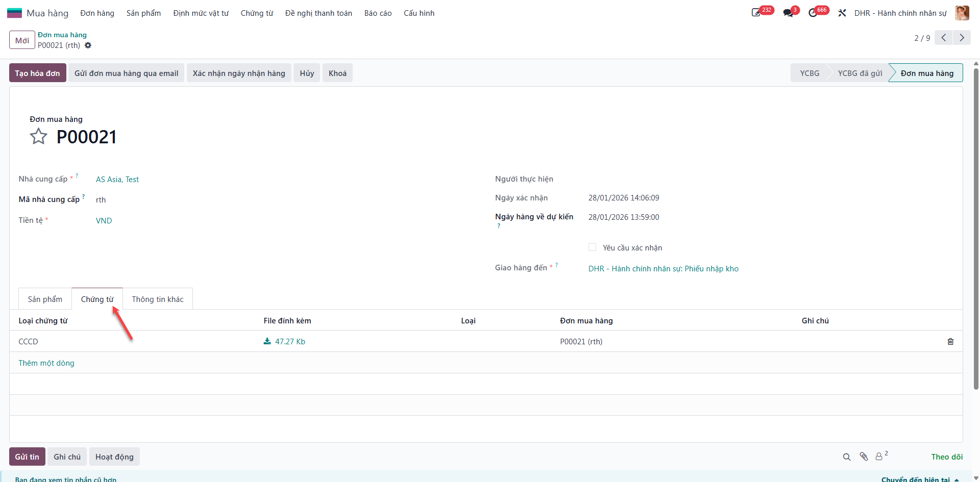Open the chat messages icon with 3 badge
Screen dimensions: 980x482
point(788,13)
